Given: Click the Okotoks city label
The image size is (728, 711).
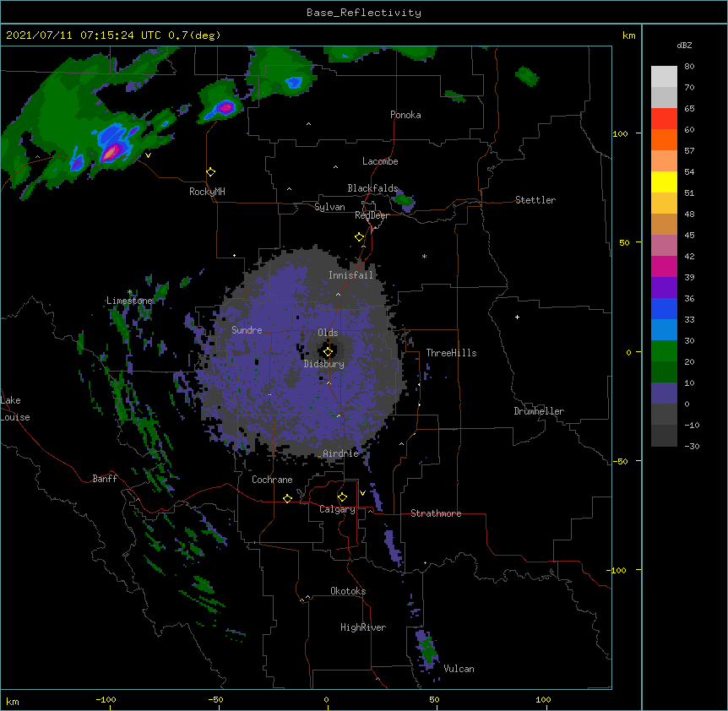Looking at the screenshot, I should [x=348, y=591].
